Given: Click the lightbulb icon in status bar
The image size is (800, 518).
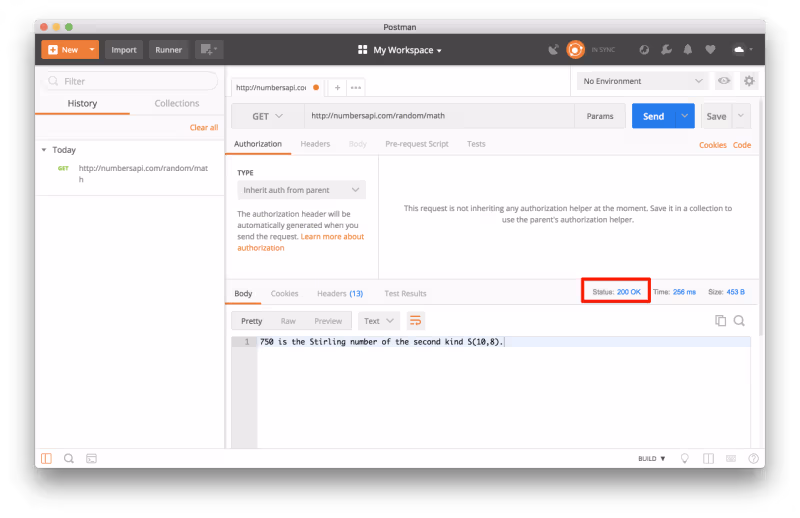Looking at the screenshot, I should click(x=685, y=458).
